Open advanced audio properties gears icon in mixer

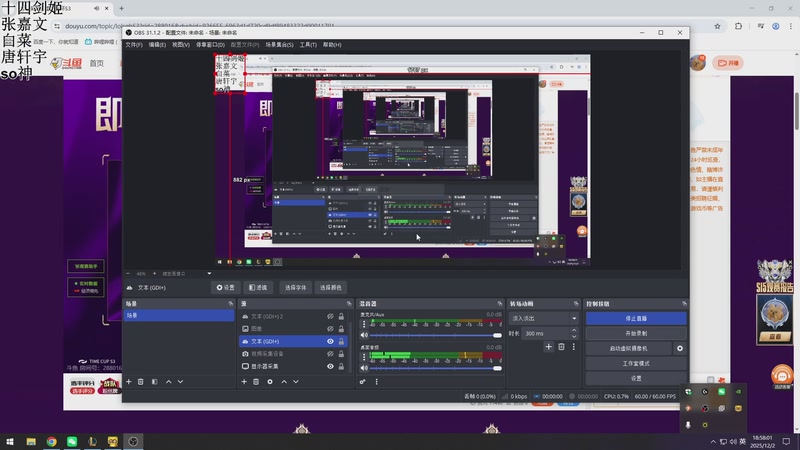[362, 382]
